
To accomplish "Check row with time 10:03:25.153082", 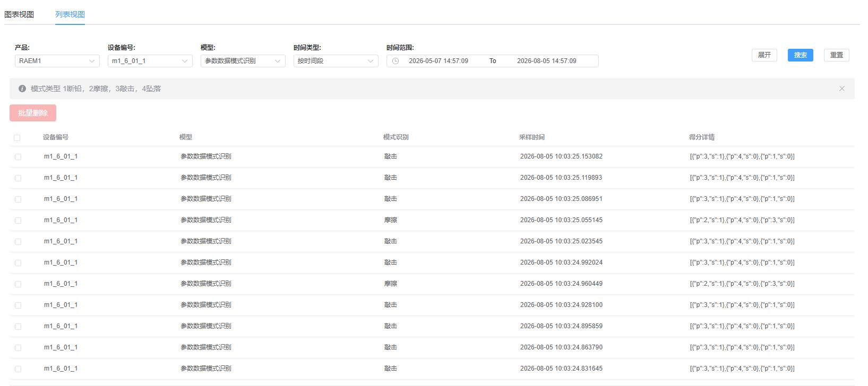I will pos(18,157).
